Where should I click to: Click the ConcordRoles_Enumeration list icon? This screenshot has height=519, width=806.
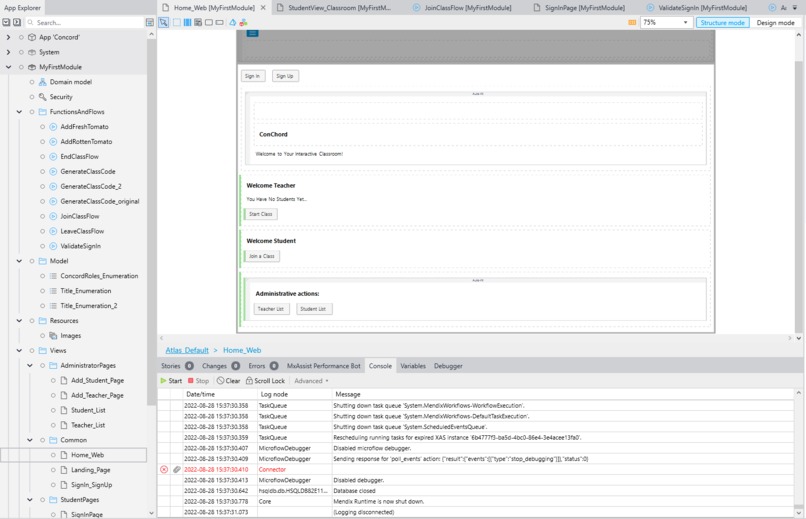(53, 276)
